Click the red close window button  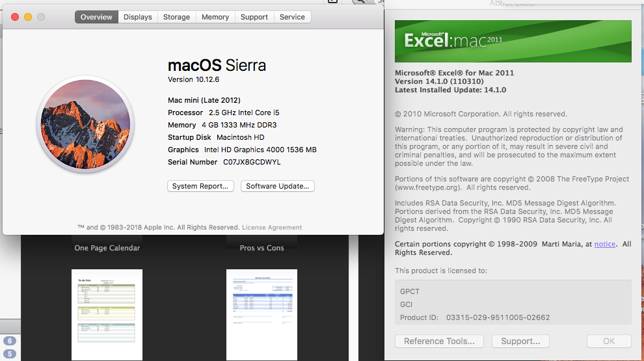pos(15,17)
